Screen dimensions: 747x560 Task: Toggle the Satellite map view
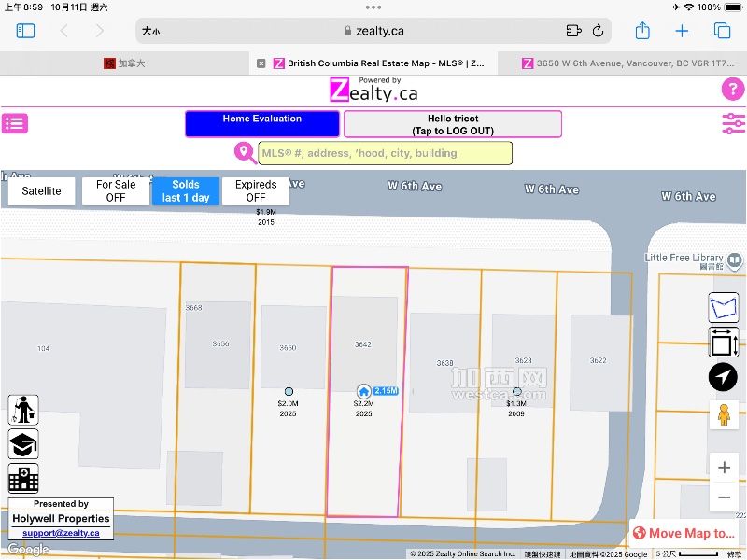click(x=42, y=191)
